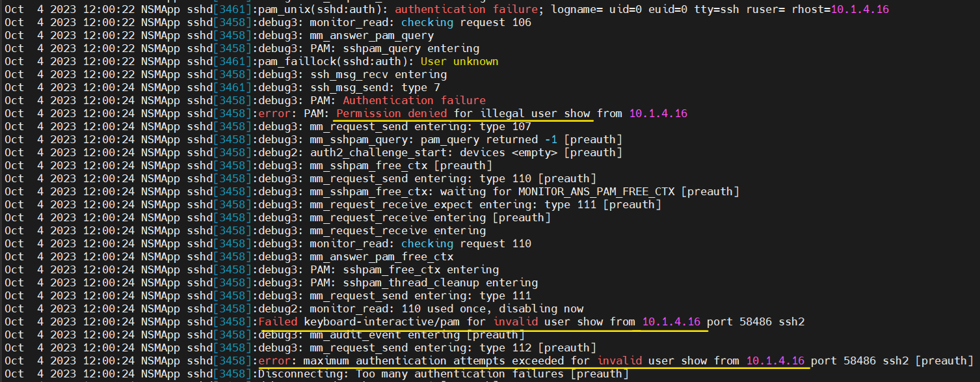980x382 pixels.
Task: Click the process ID [3461] on pam_faillock line
Action: [232, 61]
